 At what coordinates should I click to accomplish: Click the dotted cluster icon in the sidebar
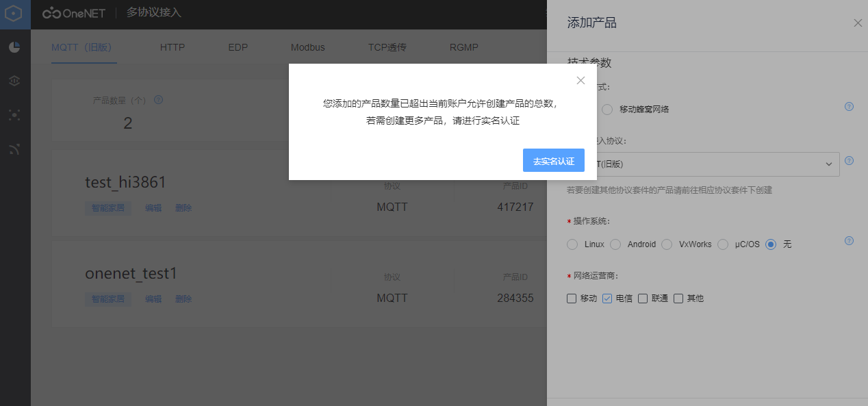point(14,115)
